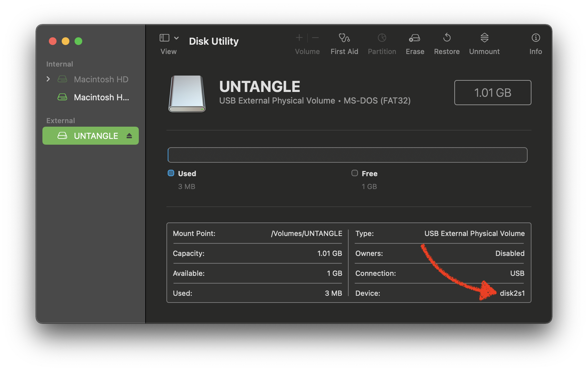The width and height of the screenshot is (588, 371).
Task: Click the Available 1 GB value
Action: point(334,273)
